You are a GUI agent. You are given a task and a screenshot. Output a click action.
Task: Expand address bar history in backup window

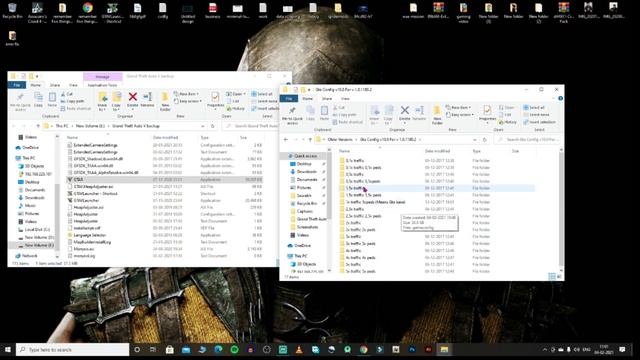[x=203, y=126]
